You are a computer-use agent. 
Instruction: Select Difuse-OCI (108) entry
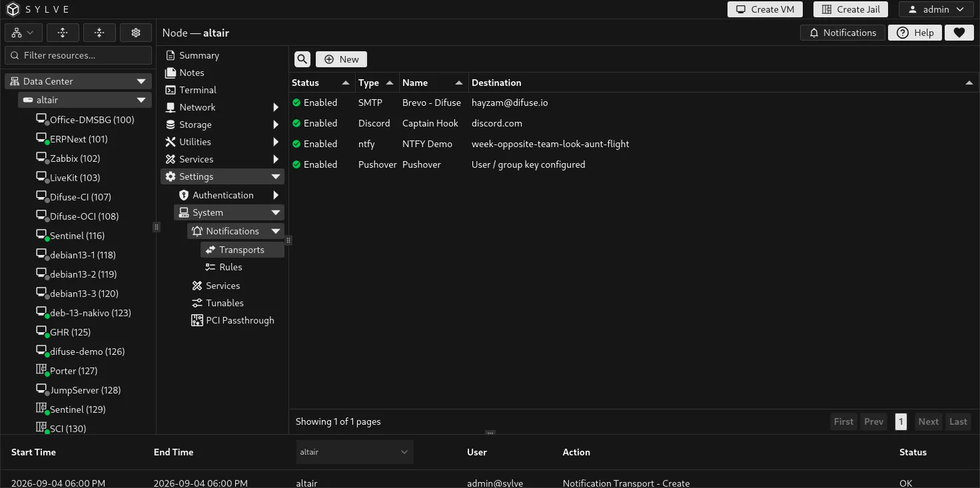[85, 216]
